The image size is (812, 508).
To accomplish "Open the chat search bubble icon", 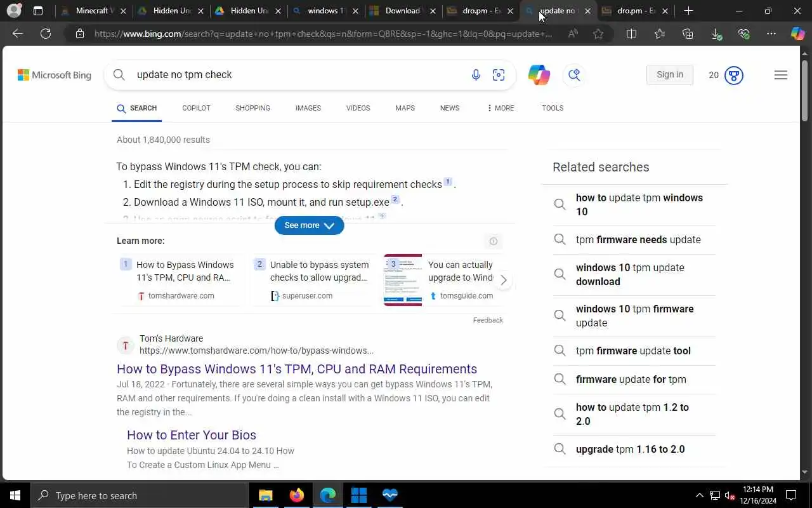I will click(x=574, y=75).
